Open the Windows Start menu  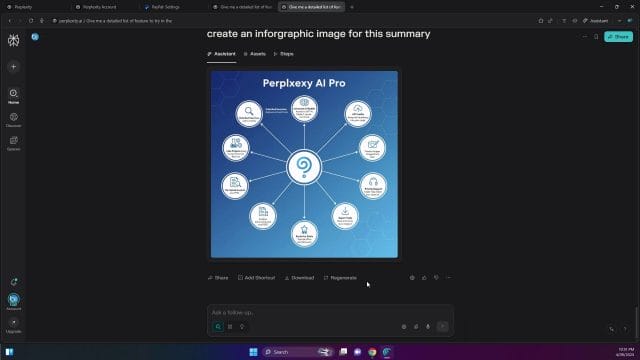pyautogui.click(x=253, y=352)
